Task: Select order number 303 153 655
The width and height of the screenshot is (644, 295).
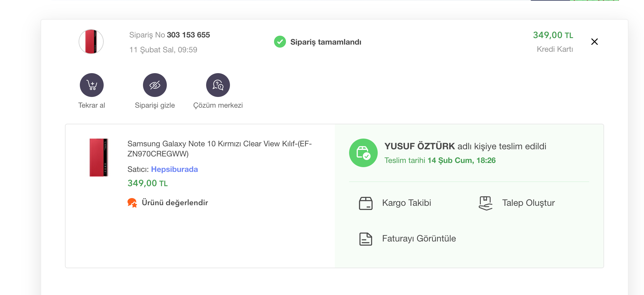Action: click(x=188, y=35)
